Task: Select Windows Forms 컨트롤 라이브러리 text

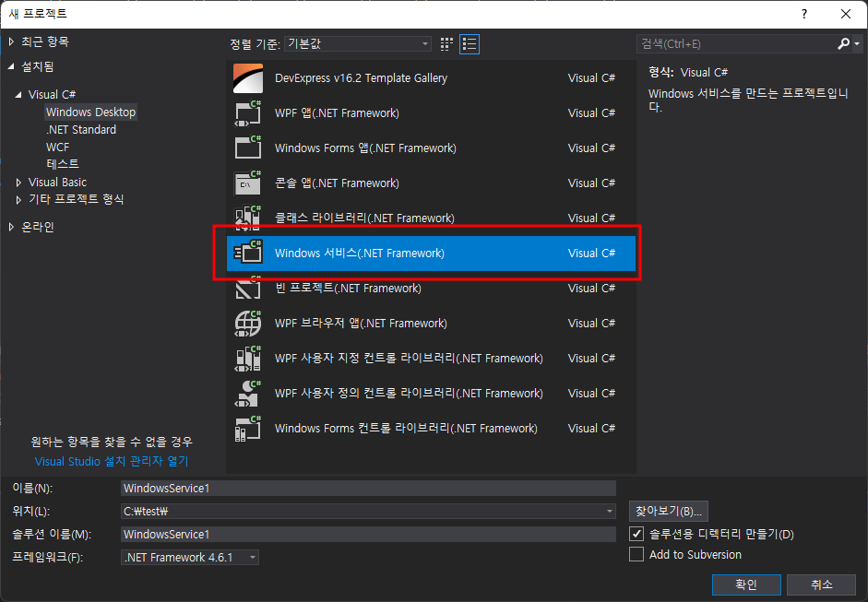Action: click(406, 429)
